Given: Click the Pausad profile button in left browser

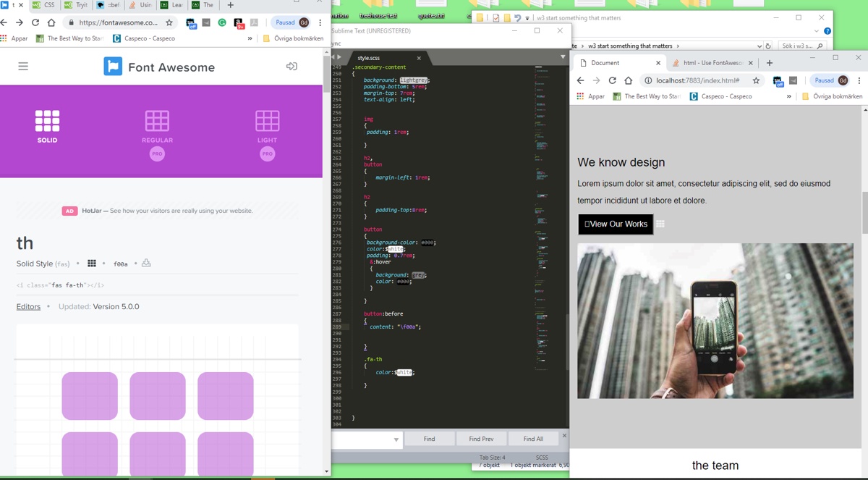Looking at the screenshot, I should 292,22.
